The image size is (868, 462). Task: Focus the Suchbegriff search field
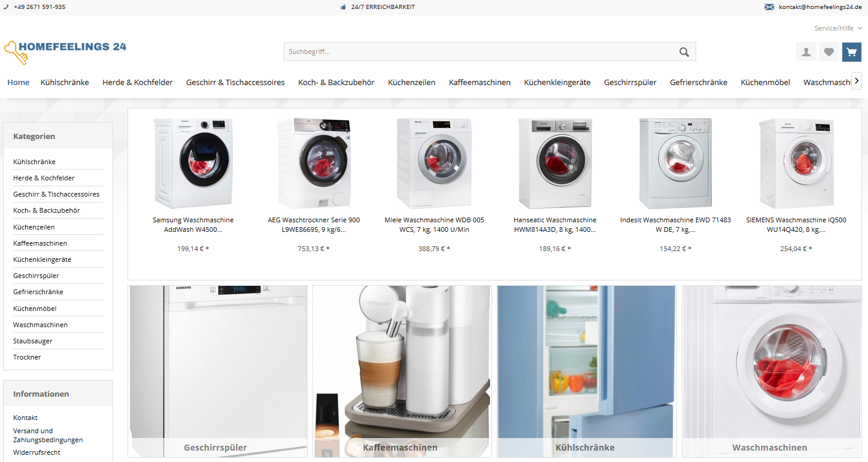coord(490,52)
